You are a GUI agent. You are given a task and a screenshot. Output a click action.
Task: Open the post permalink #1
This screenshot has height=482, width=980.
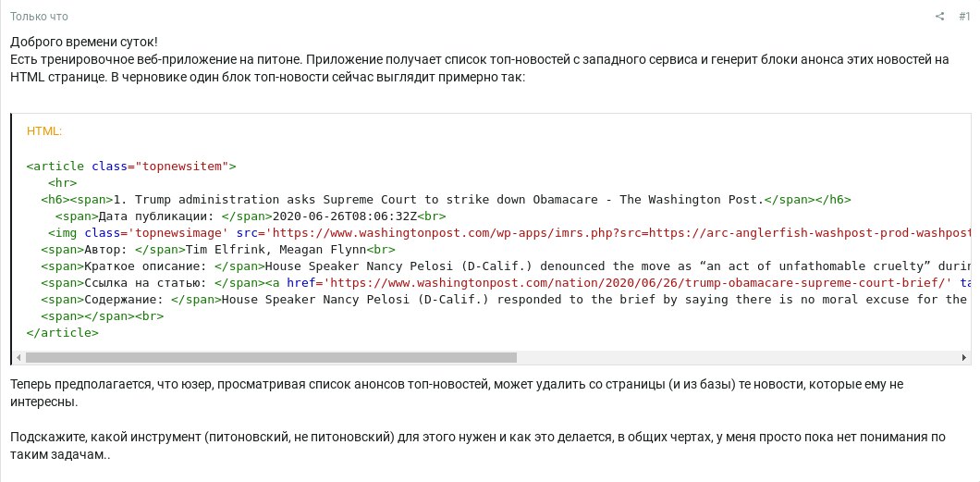[963, 17]
